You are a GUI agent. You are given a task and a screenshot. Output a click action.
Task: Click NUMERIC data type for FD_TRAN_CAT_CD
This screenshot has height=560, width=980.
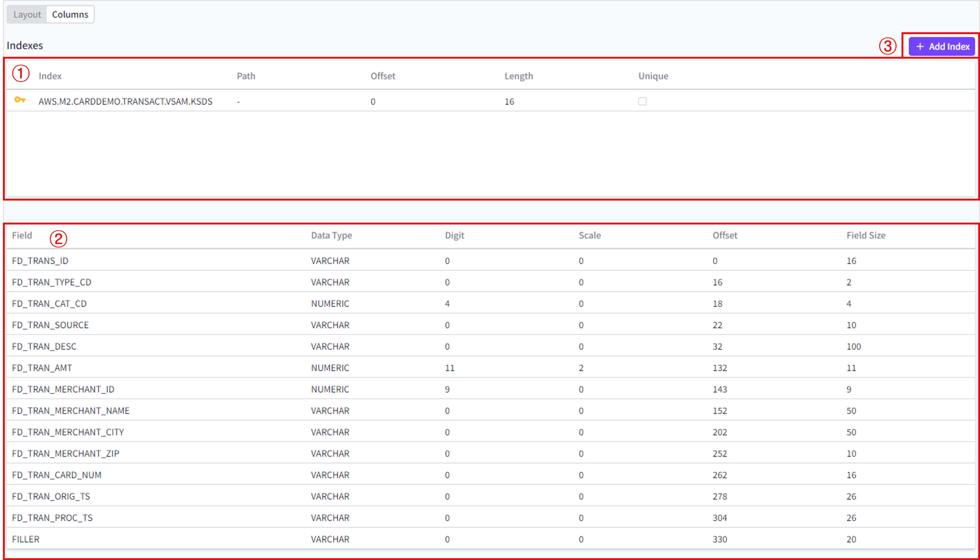330,304
